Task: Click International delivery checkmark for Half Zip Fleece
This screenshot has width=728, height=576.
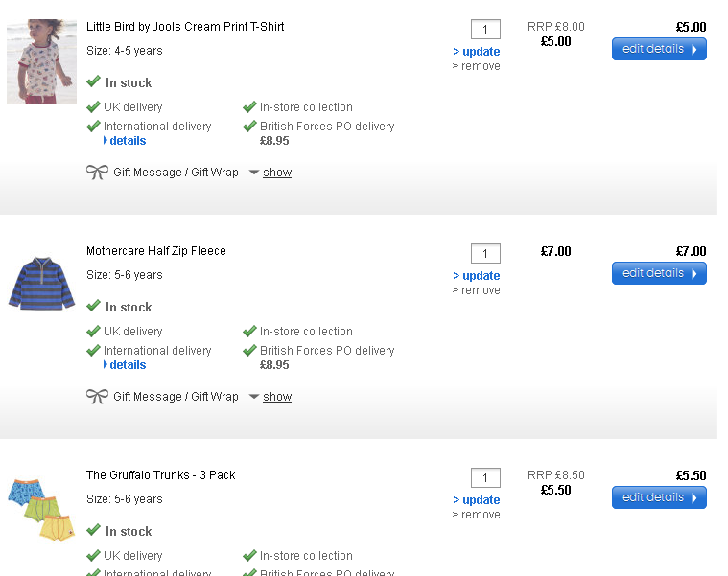Action: click(x=93, y=350)
